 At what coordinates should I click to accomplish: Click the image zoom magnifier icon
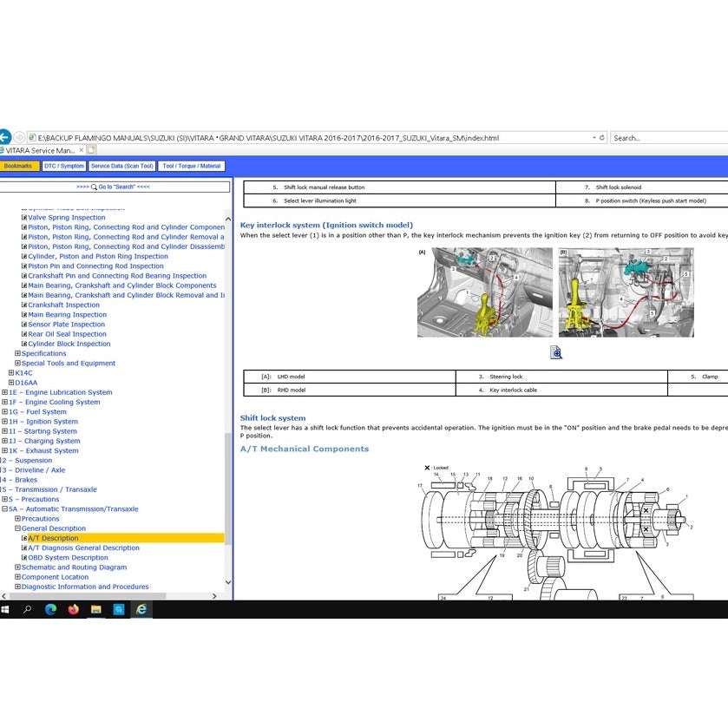556,352
